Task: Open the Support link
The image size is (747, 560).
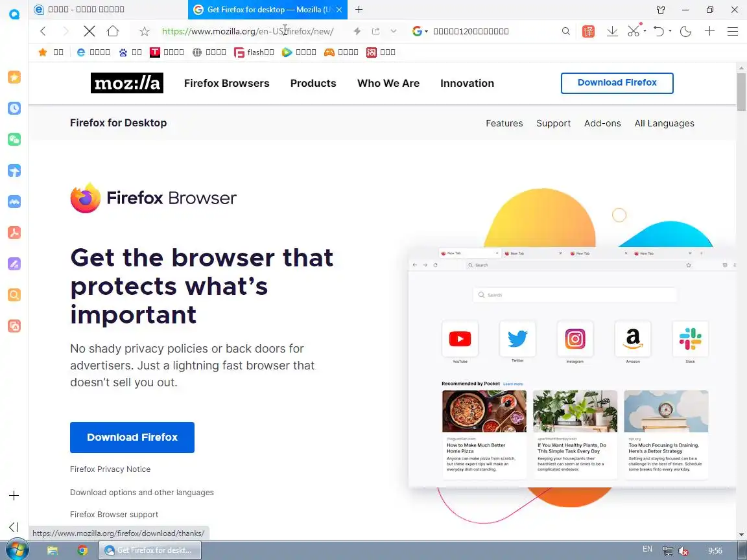Action: click(553, 123)
